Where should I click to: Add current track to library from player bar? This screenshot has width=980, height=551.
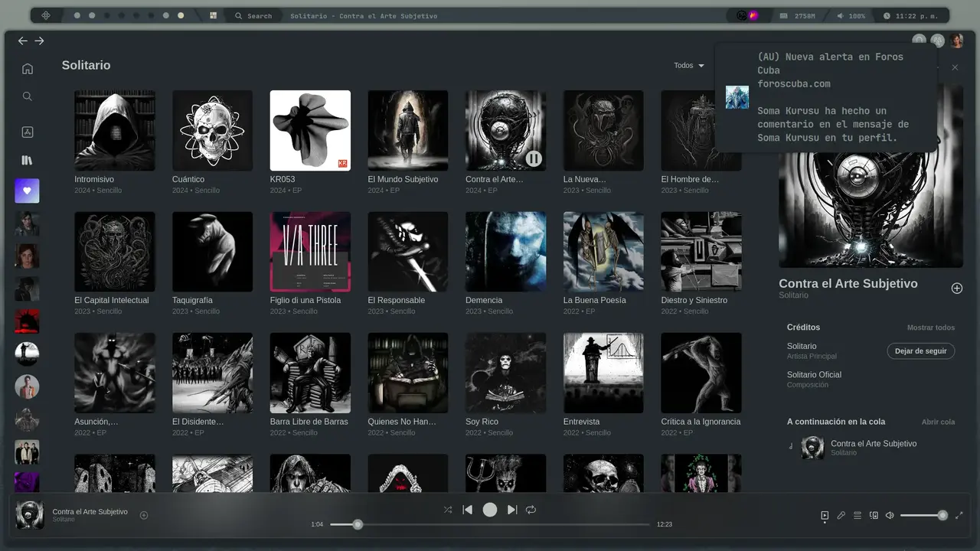pos(144,515)
